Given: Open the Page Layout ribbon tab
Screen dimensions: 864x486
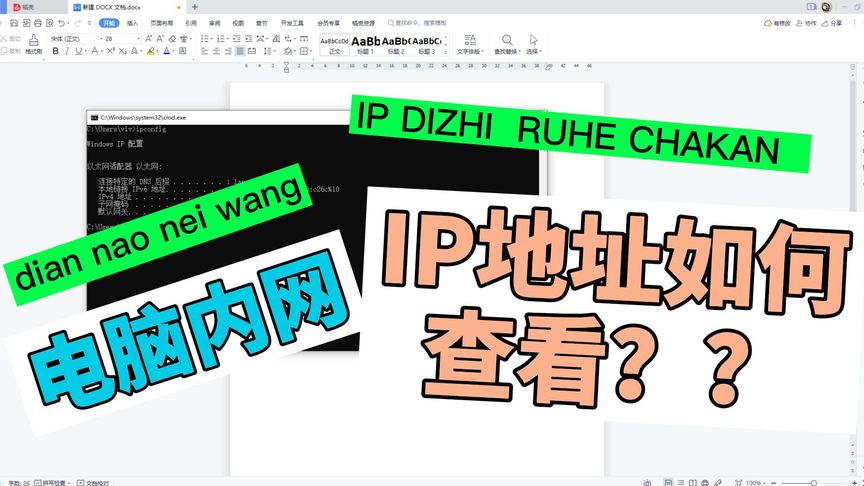Looking at the screenshot, I should tap(161, 23).
